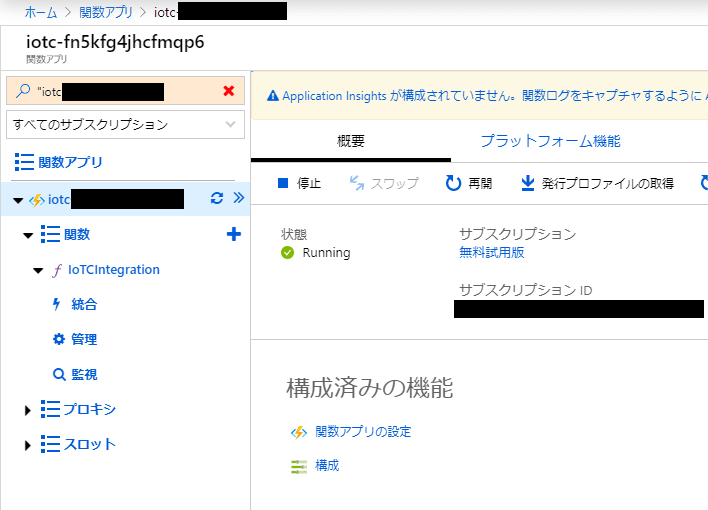Click the スロット list icon
This screenshot has width=708, height=510.
click(x=50, y=444)
